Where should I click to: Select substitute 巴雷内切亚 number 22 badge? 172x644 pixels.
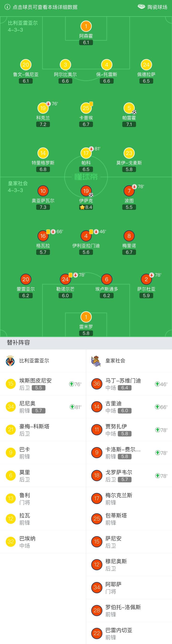(97, 633)
